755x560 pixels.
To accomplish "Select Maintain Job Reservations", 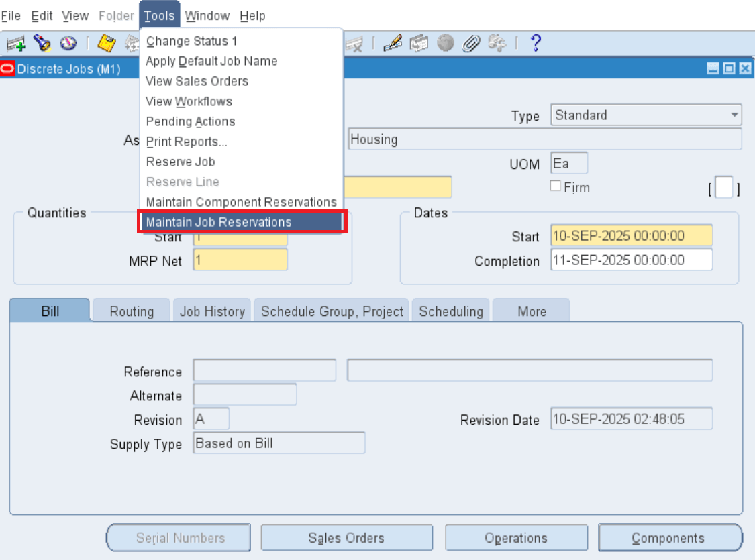I will click(241, 222).
